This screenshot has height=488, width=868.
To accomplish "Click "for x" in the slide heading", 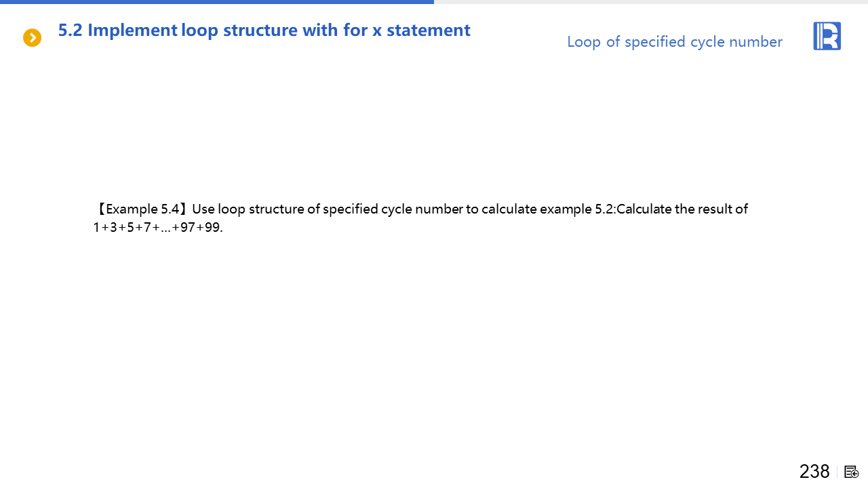I will [x=366, y=30].
